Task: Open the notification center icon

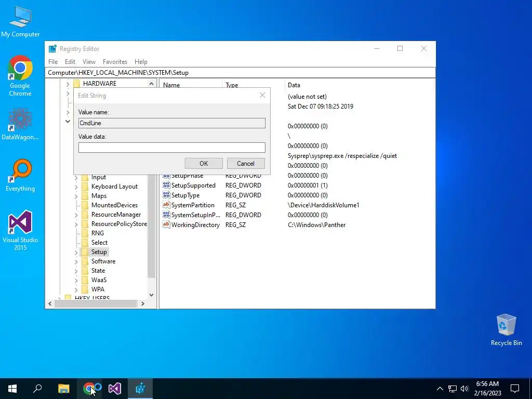Action: click(515, 389)
